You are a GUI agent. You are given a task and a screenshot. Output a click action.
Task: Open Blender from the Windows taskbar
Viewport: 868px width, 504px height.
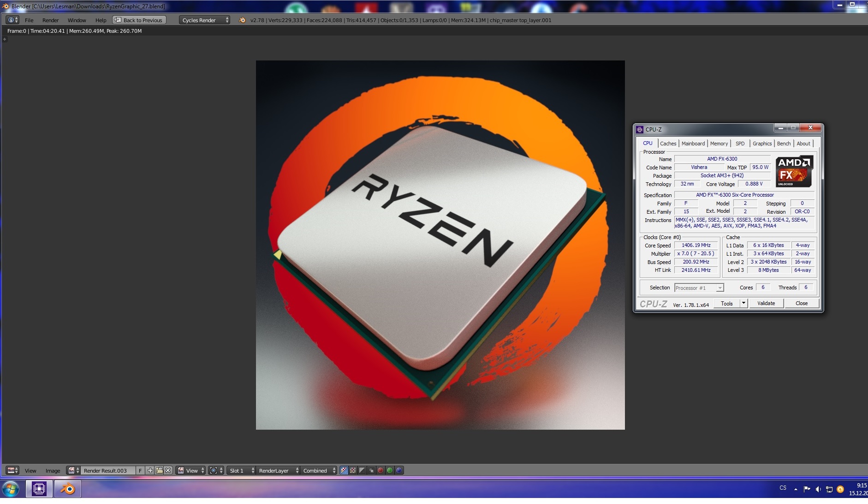[68, 489]
